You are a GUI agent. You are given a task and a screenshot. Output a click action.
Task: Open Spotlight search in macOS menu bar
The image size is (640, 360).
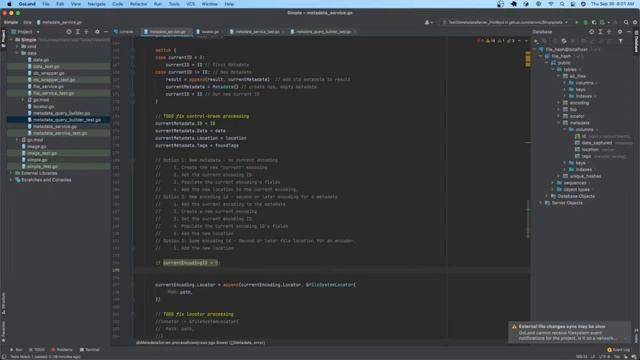(562, 4)
